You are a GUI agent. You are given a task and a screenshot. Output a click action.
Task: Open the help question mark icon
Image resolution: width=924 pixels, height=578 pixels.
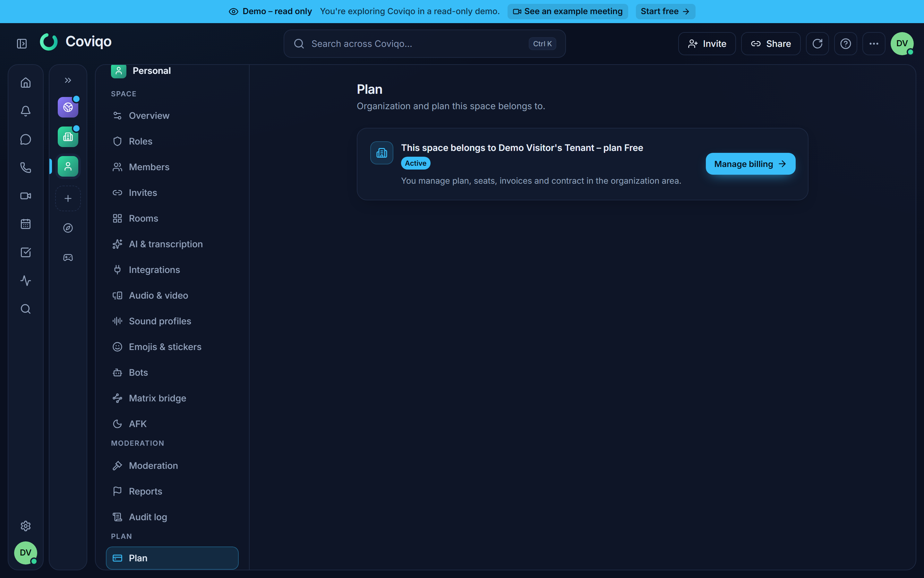(x=845, y=44)
